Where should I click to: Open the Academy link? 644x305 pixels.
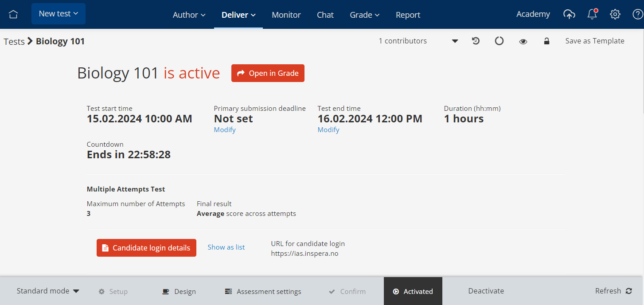click(533, 14)
